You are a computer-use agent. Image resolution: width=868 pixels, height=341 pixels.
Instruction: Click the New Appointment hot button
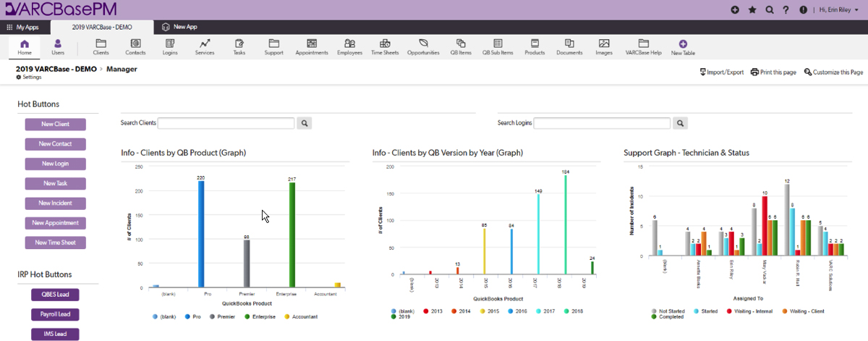tap(56, 223)
